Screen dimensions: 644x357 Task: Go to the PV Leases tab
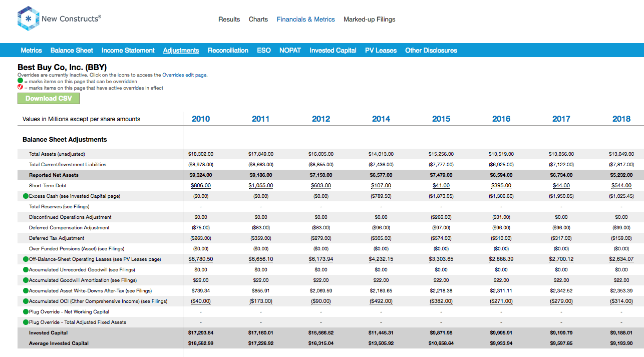click(381, 51)
